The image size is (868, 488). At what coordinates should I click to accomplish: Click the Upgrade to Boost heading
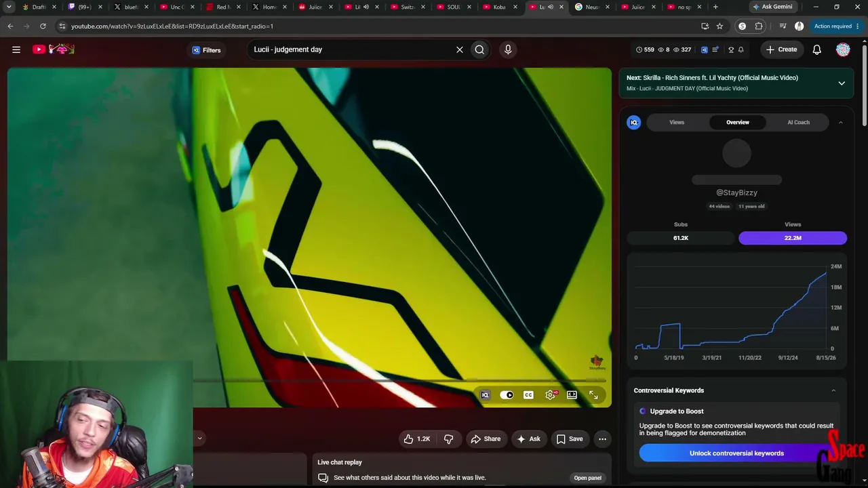click(677, 411)
